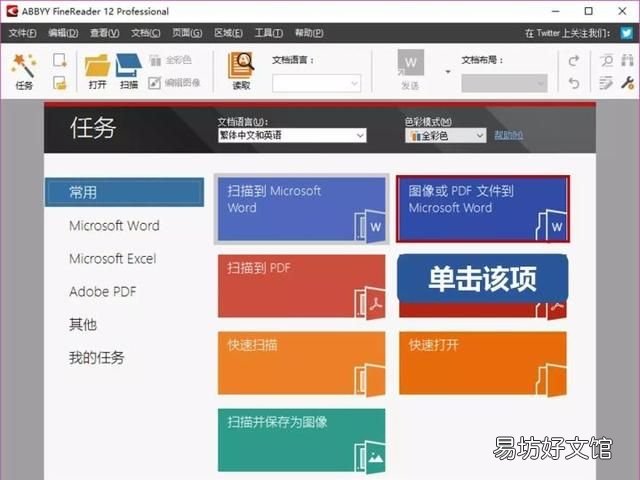The height and width of the screenshot is (480, 640).
Task: Select the 我的任务 category
Action: pyautogui.click(x=97, y=358)
